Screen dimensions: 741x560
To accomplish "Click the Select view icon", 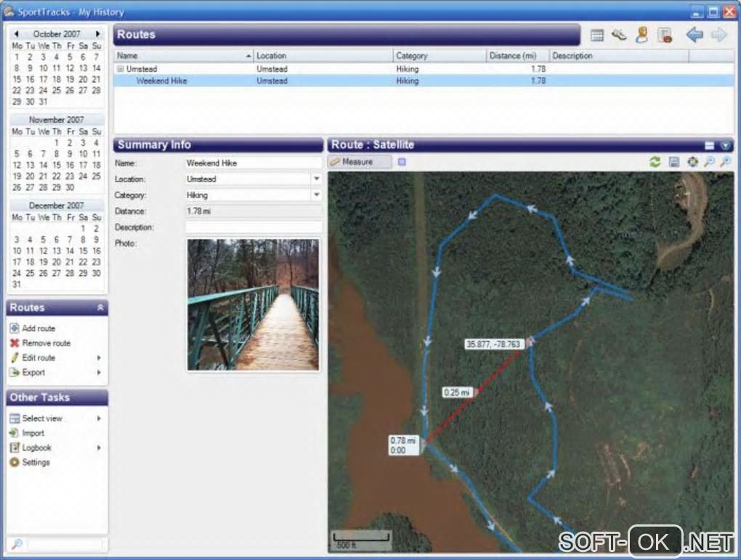I will click(x=15, y=418).
